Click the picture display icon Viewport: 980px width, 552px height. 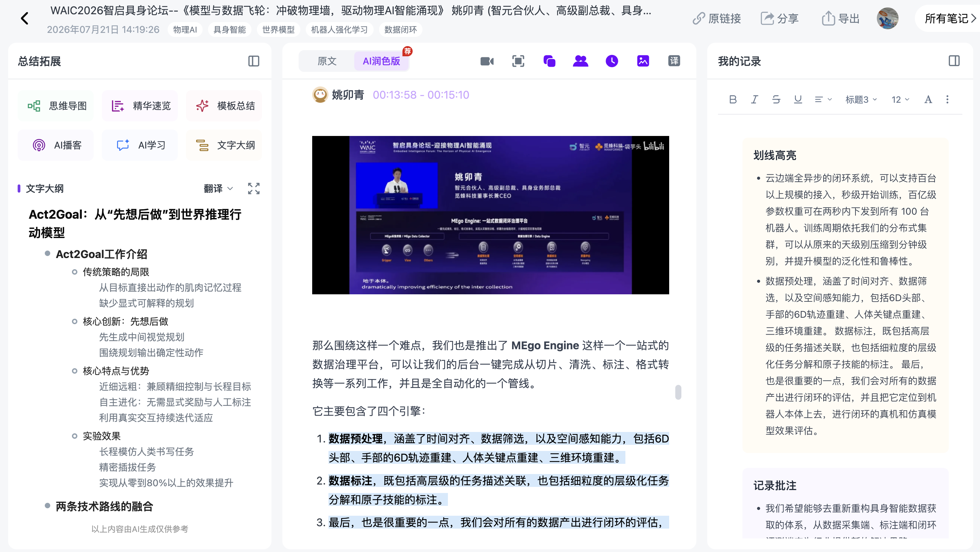pos(643,61)
